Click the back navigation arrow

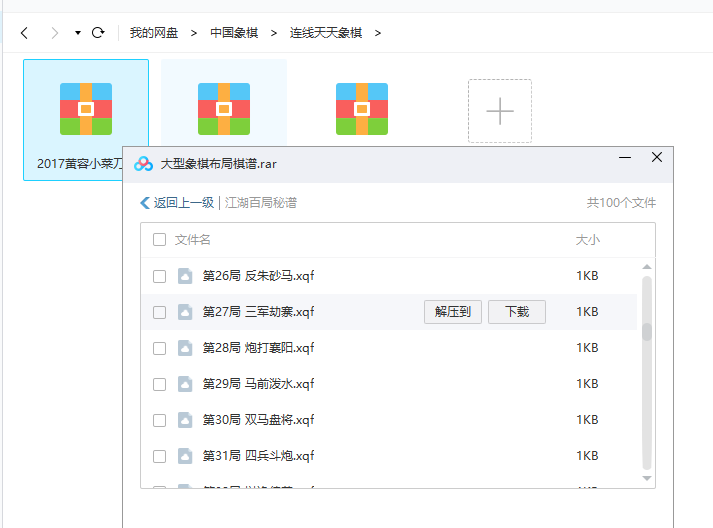24,33
